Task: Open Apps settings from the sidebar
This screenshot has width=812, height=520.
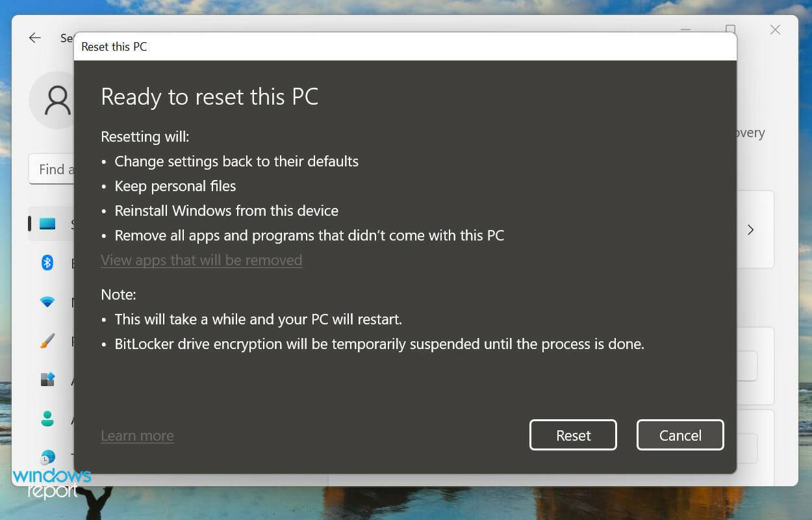Action: click(x=47, y=380)
